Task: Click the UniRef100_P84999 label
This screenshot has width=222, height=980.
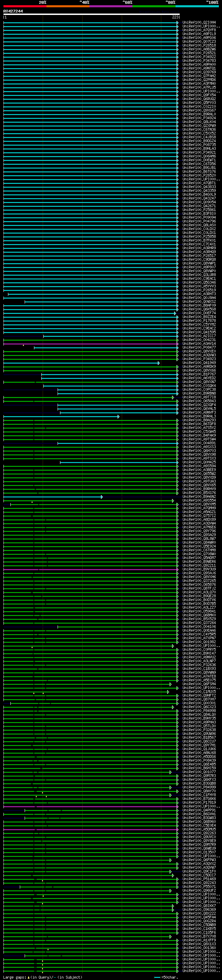Action: pos(199,787)
